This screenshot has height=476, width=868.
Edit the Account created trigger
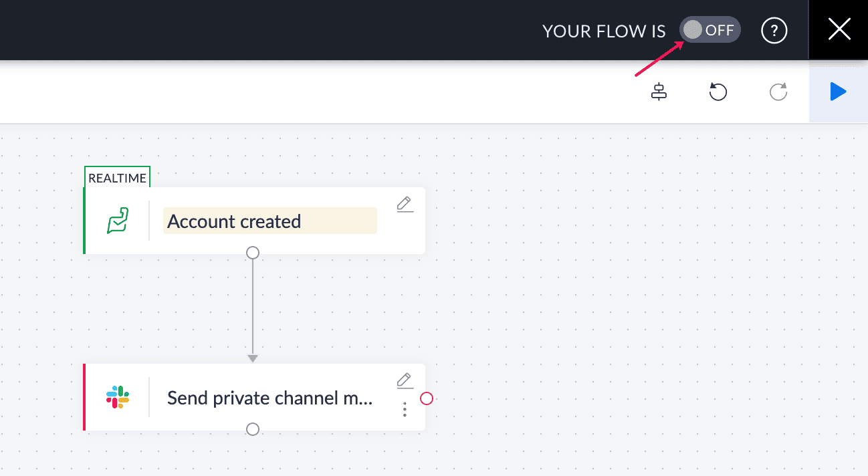tap(405, 205)
